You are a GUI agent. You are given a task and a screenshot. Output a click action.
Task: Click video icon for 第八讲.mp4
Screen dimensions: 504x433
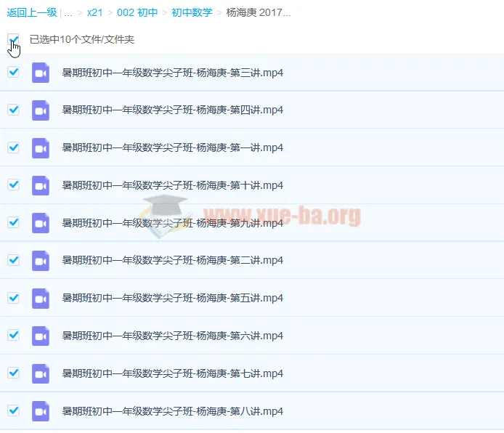41,411
